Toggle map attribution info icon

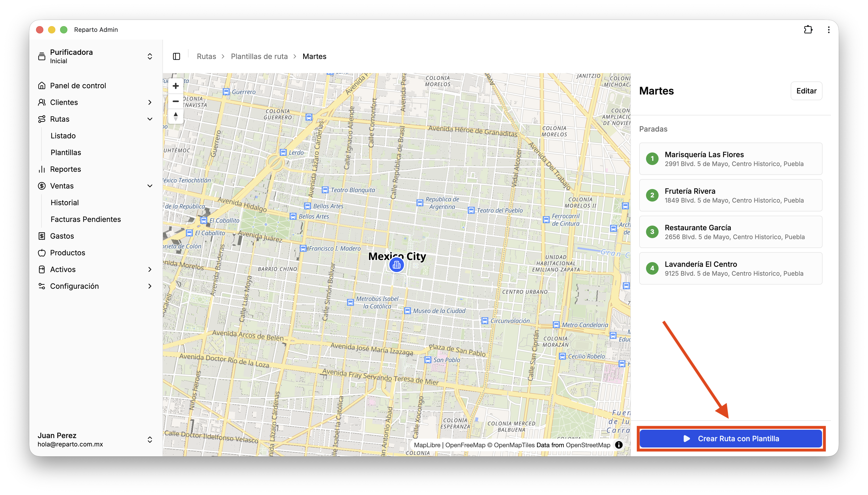coord(619,445)
